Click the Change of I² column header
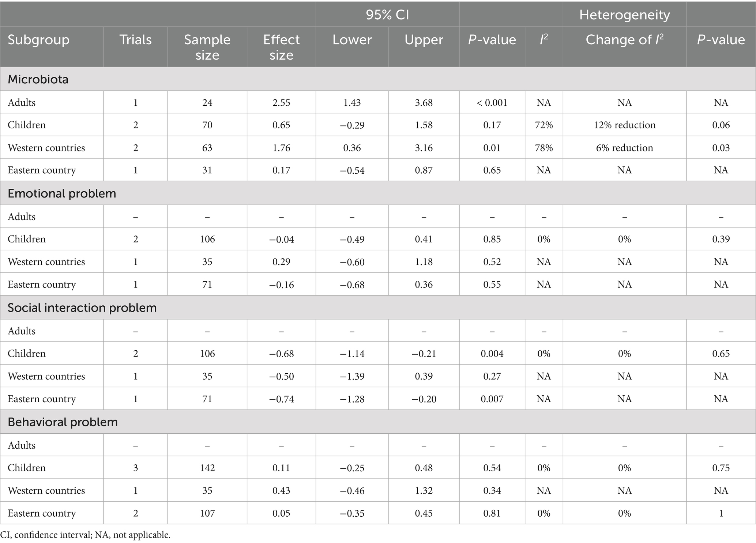This screenshot has height=543, width=756. [x=624, y=39]
